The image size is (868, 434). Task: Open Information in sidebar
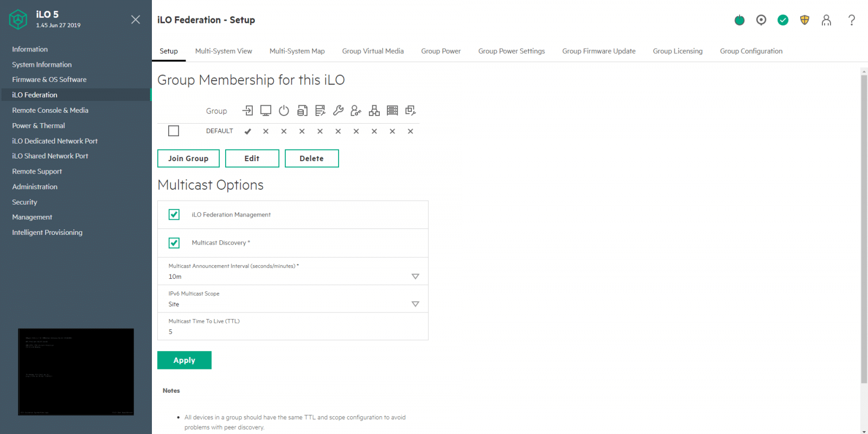pos(30,49)
